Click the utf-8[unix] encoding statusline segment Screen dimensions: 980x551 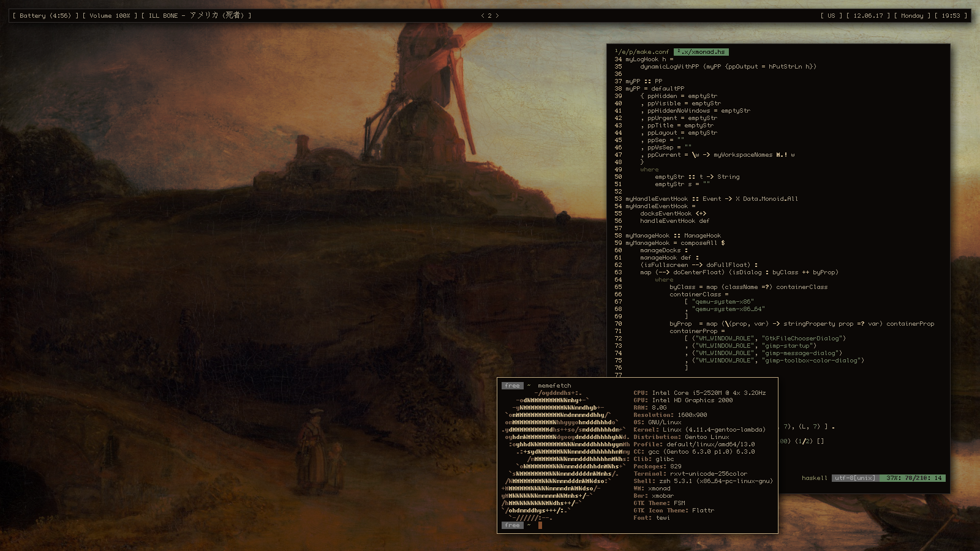coord(855,478)
